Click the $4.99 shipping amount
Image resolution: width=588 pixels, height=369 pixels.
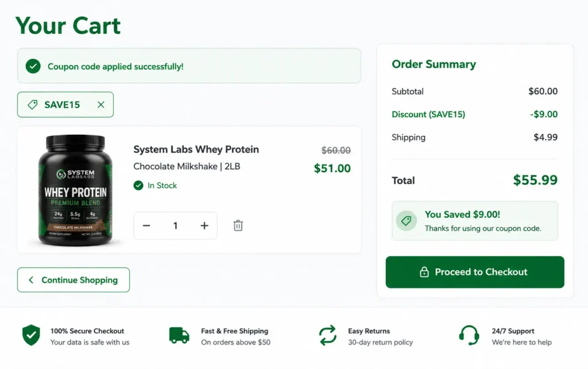click(x=546, y=137)
